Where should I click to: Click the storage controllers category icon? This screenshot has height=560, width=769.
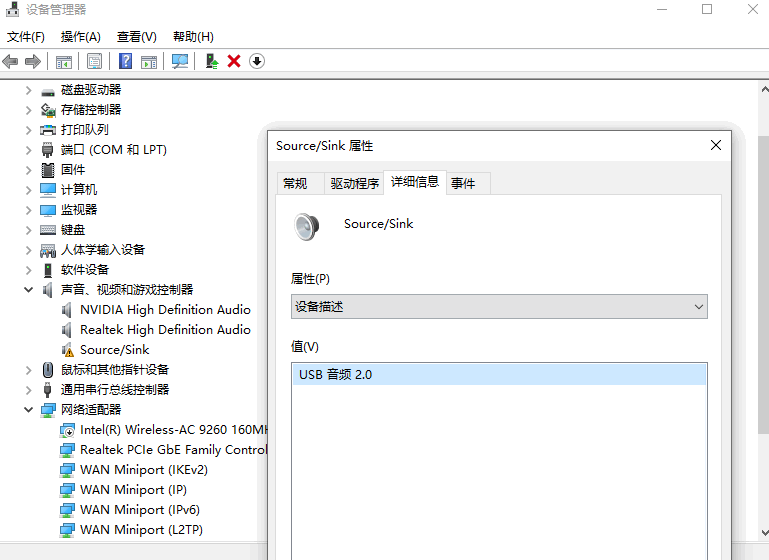(48, 110)
